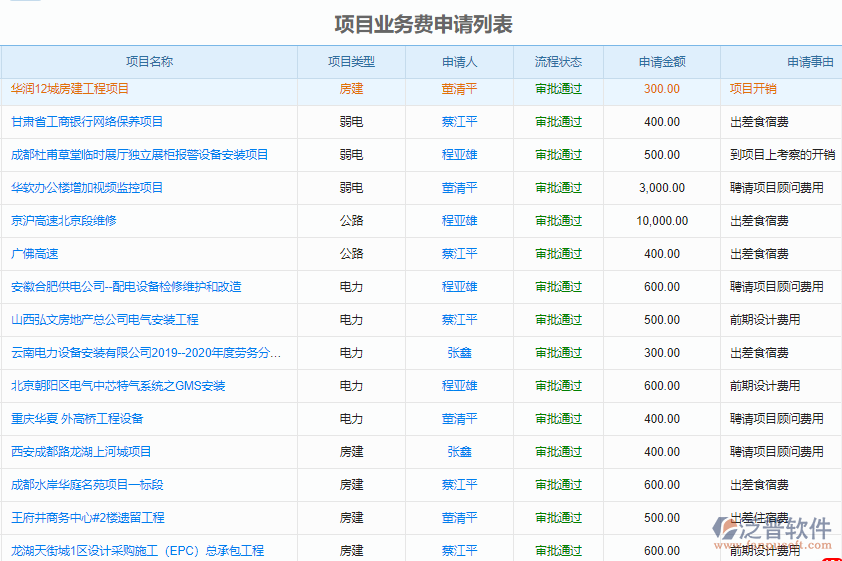Click the 流程状态 column header
Image resolution: width=842 pixels, height=561 pixels.
pos(558,62)
